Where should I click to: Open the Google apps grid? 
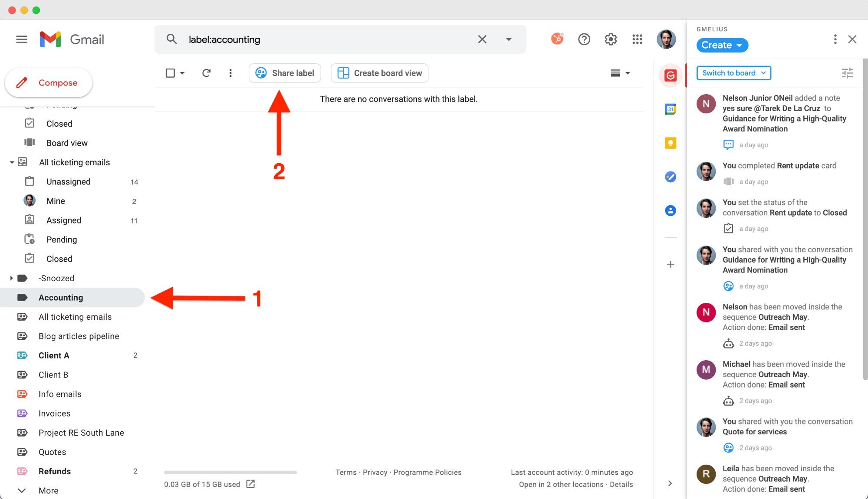pyautogui.click(x=637, y=39)
